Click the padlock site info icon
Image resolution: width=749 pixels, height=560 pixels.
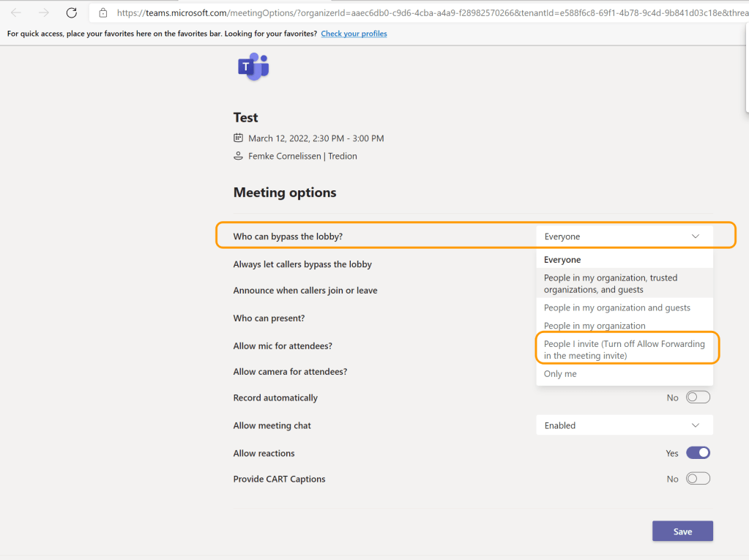point(103,12)
